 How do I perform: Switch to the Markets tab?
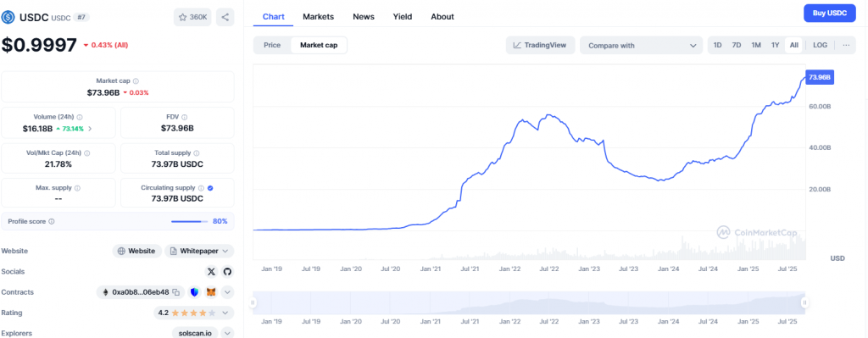[319, 17]
